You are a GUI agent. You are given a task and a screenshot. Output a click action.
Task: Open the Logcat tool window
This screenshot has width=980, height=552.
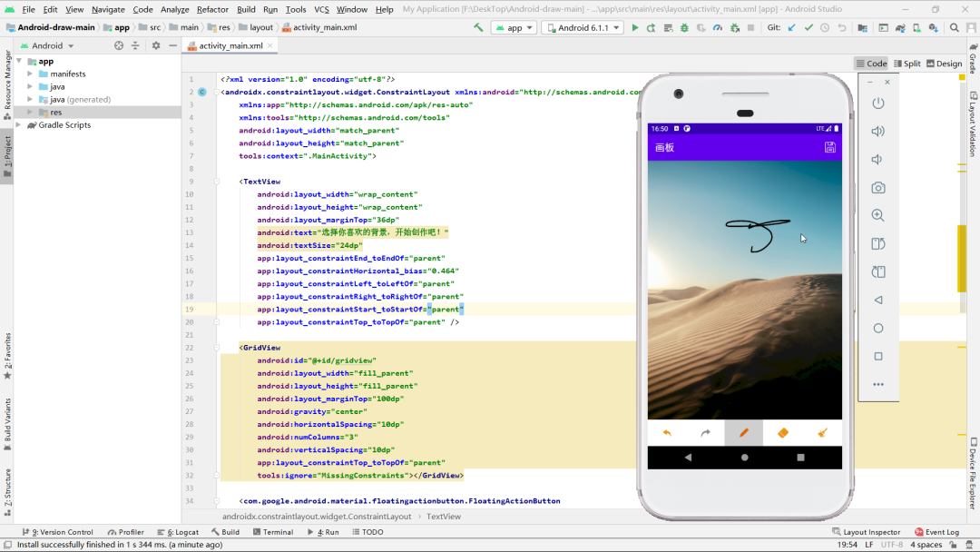[178, 532]
